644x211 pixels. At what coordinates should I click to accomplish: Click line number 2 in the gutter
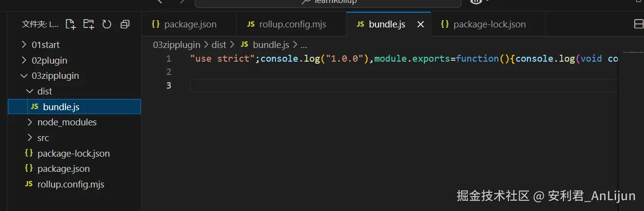pyautogui.click(x=169, y=72)
